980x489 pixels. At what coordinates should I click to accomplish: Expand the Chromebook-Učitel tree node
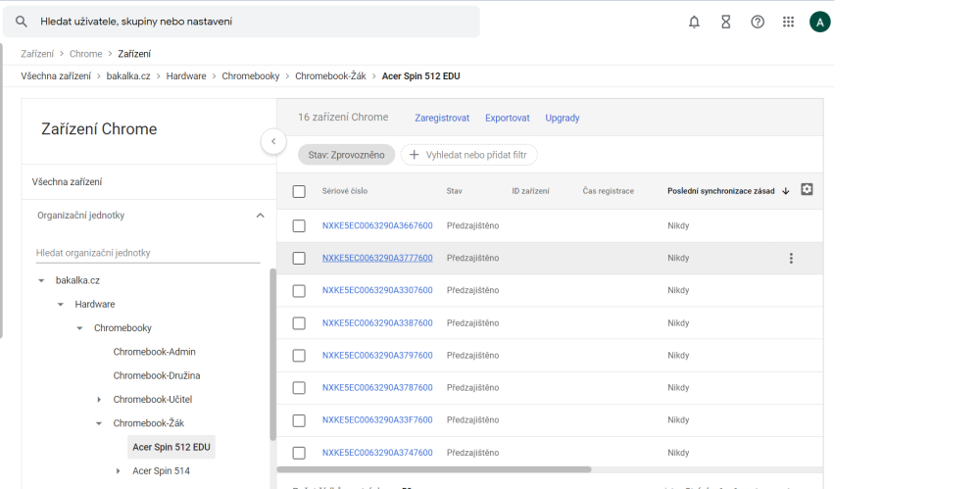(x=99, y=400)
